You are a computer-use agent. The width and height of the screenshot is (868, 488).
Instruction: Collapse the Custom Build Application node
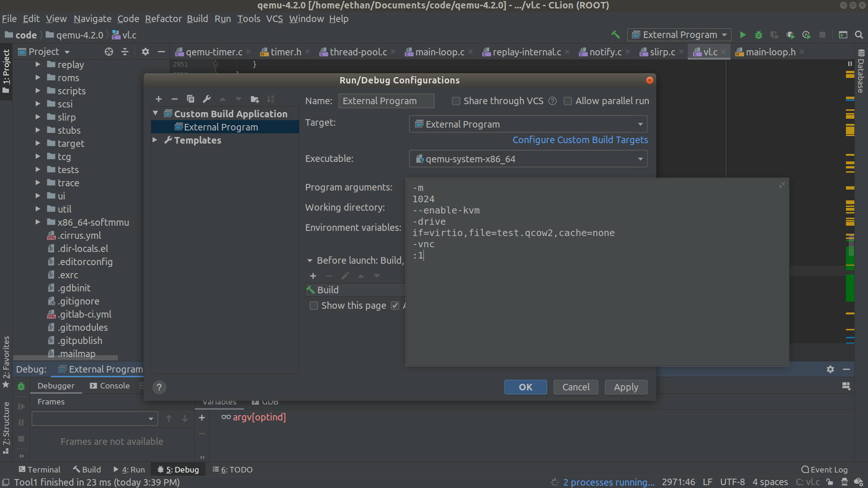point(155,114)
